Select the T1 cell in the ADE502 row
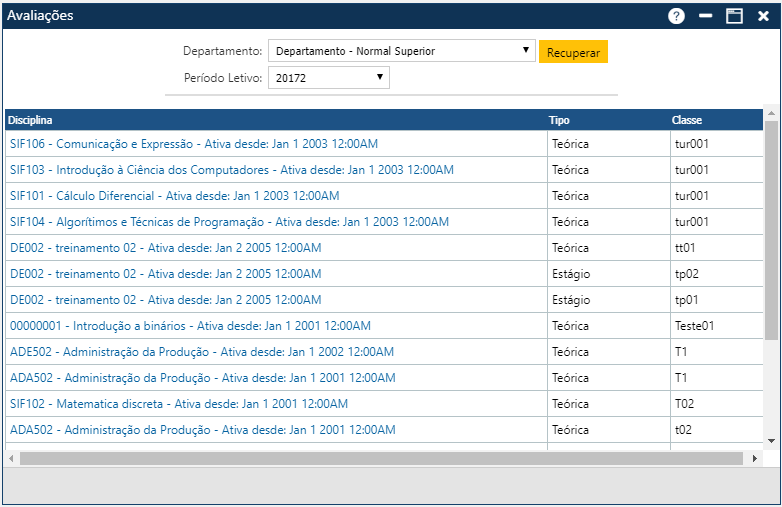Image resolution: width=782 pixels, height=507 pixels. pos(717,351)
